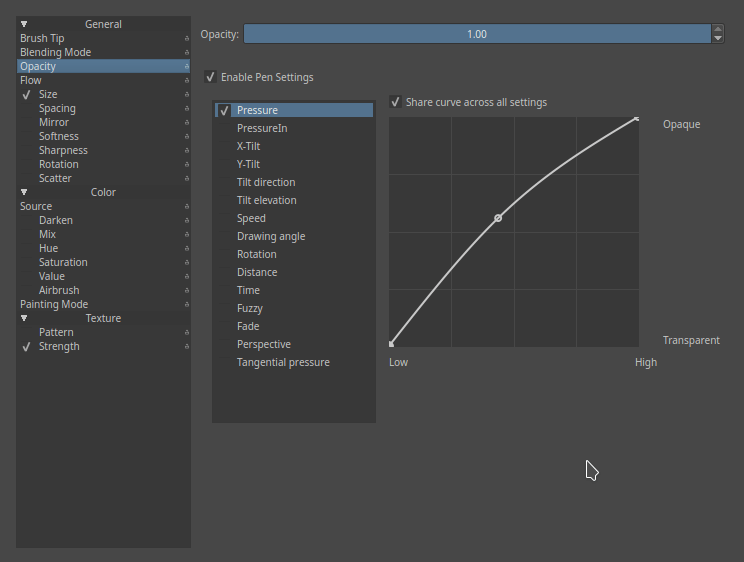Enable the Fade sensor checkbox
744x562 pixels.
pyautogui.click(x=224, y=326)
